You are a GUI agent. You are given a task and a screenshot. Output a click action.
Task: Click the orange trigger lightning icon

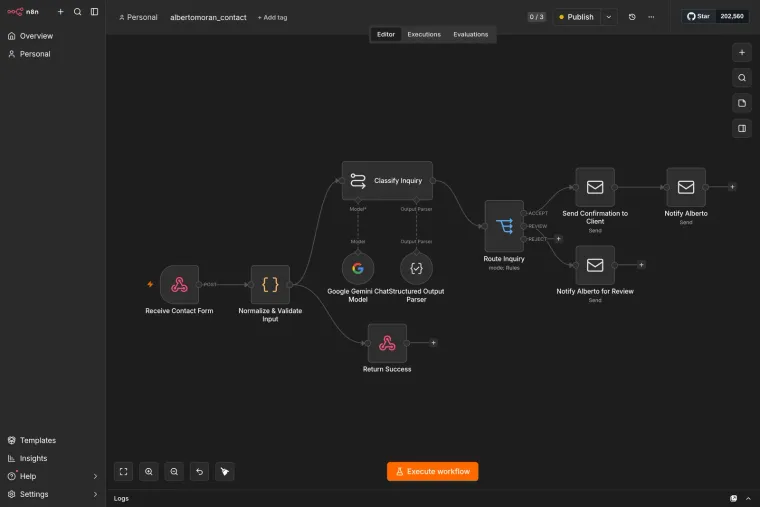pos(150,285)
